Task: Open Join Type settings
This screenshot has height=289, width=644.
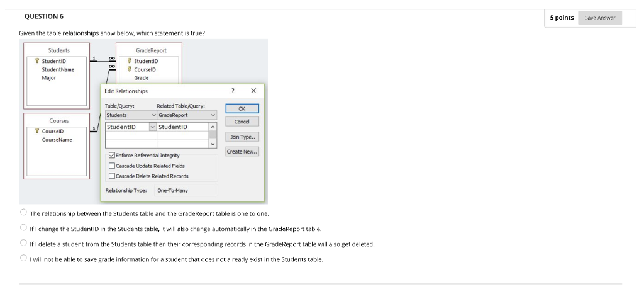Action: click(242, 137)
